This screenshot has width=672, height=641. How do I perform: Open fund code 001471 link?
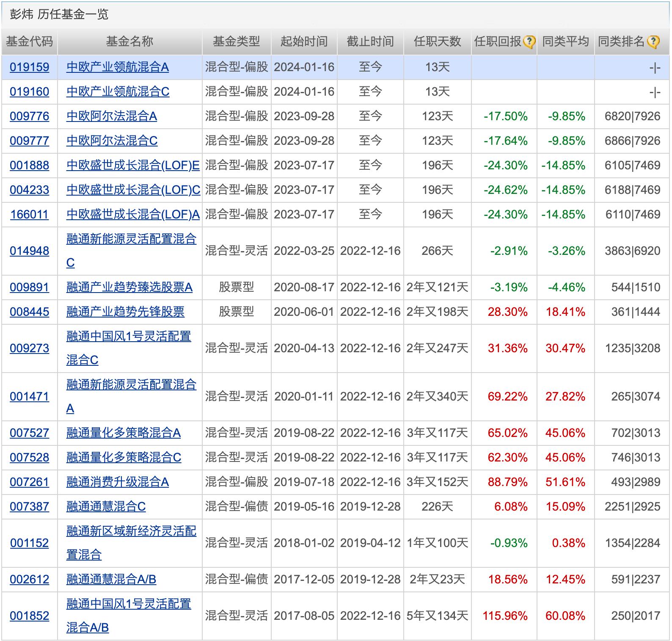pos(29,397)
